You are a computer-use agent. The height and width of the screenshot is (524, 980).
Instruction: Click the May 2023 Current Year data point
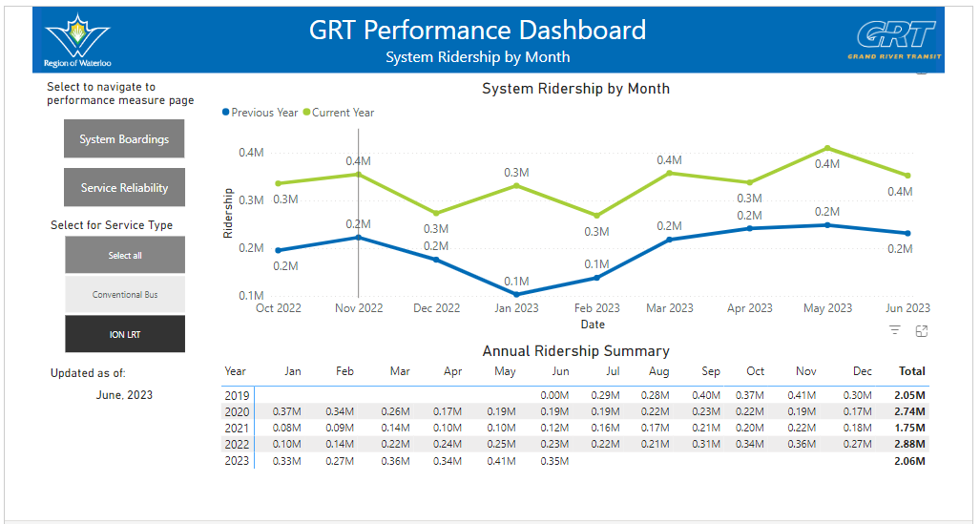pos(827,148)
